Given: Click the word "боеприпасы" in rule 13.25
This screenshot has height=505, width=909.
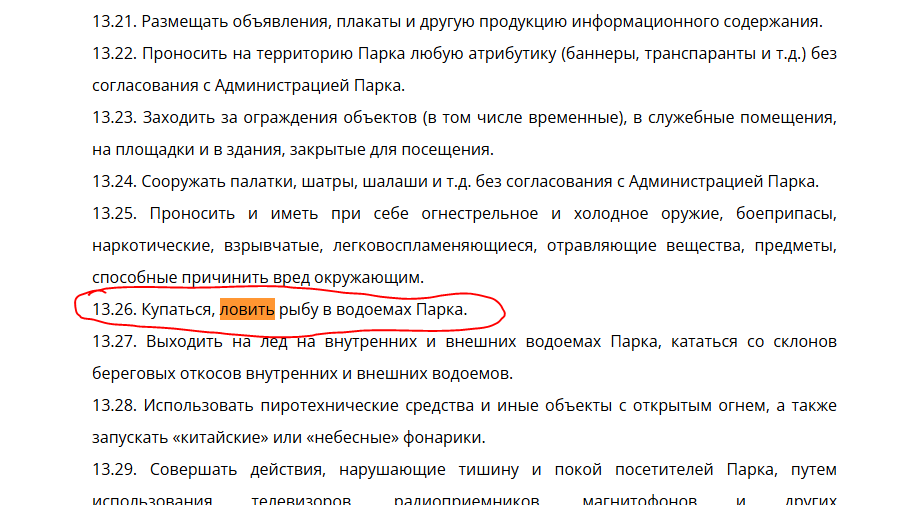Looking at the screenshot, I should coord(787,214).
